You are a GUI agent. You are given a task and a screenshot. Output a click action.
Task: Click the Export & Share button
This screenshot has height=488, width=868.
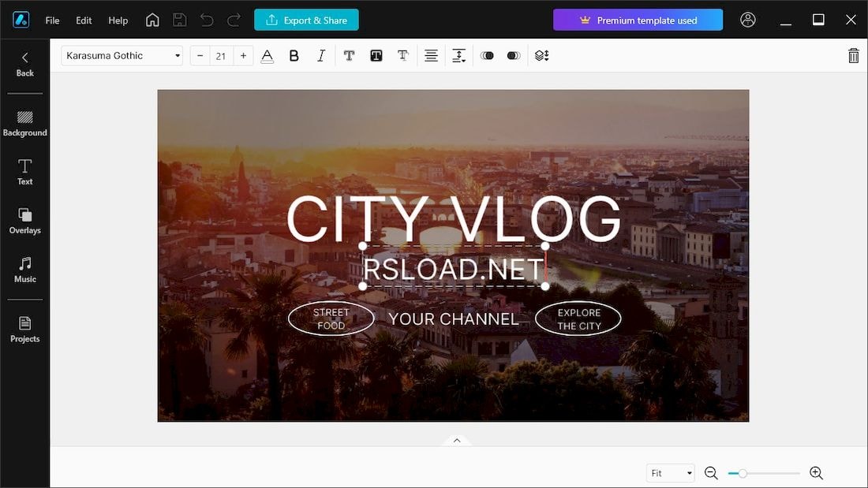[x=306, y=20]
